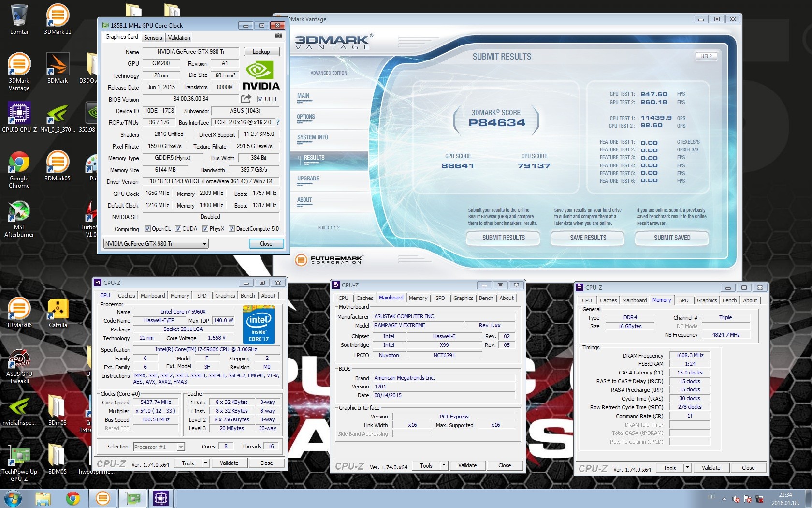Viewport: 812px width, 508px height.
Task: Click the Bus Interface question mark
Action: click(x=278, y=123)
